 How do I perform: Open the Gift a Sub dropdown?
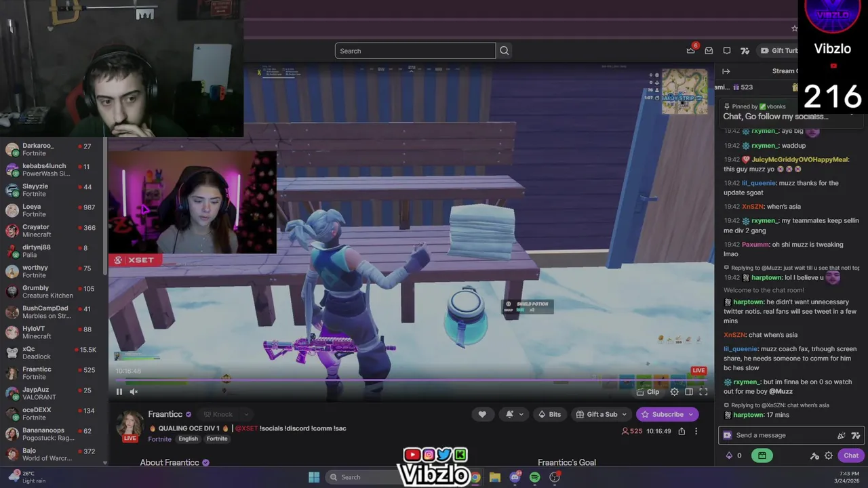pos(602,414)
